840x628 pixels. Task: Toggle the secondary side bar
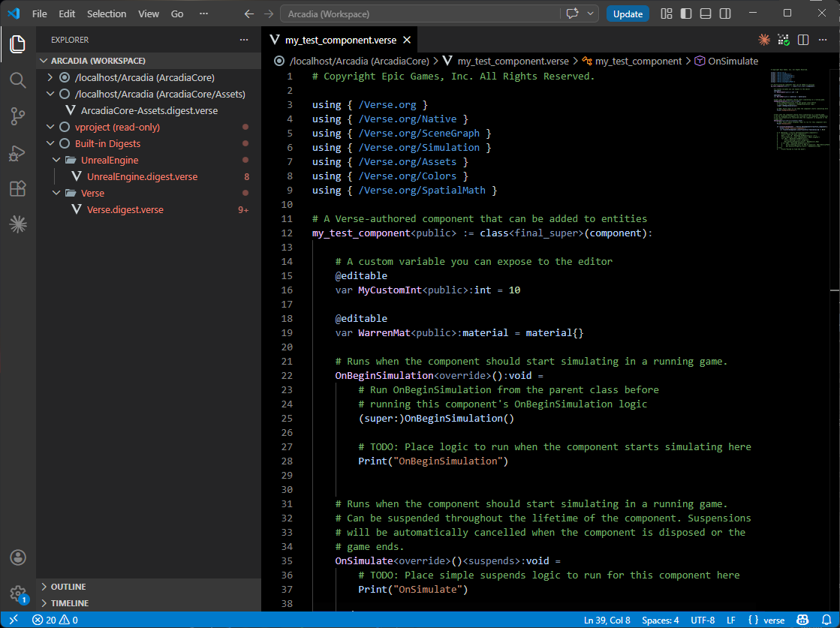click(x=725, y=14)
